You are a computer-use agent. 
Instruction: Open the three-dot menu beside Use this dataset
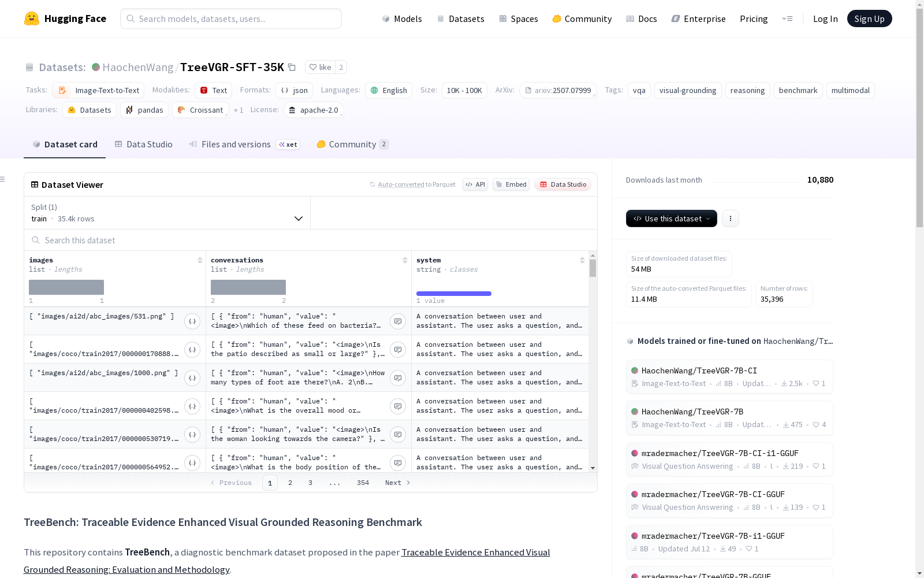731,218
